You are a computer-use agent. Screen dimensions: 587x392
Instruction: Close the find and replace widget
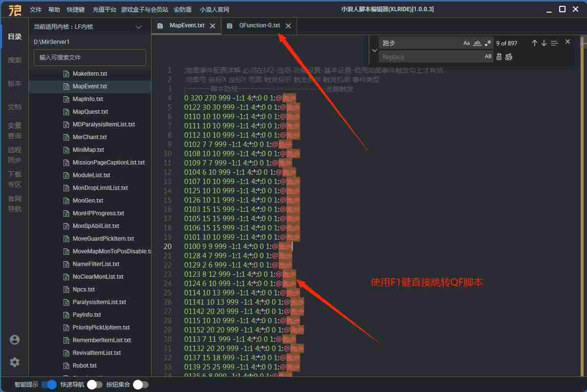[x=567, y=42]
